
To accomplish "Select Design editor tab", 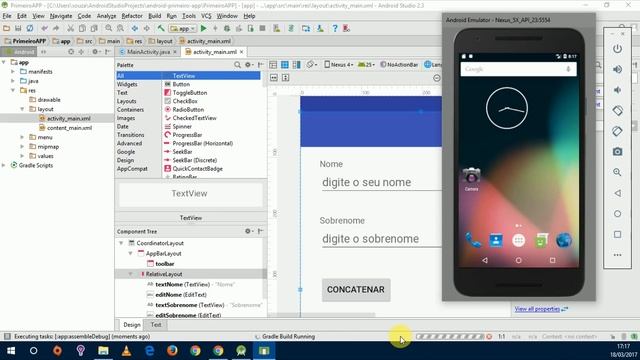I will 132,325.
